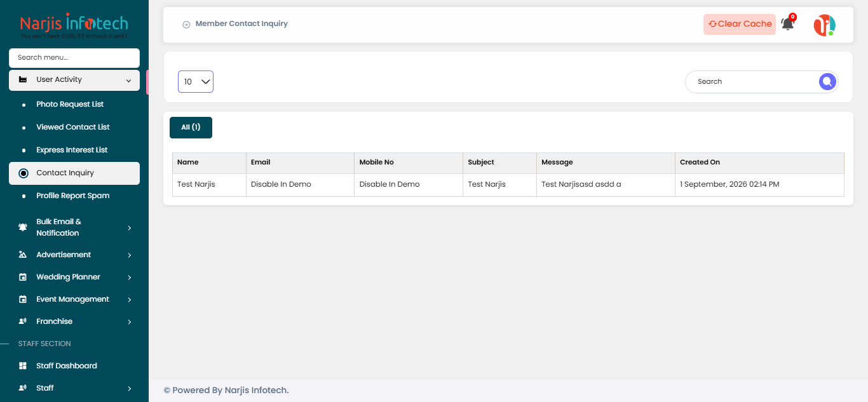Screen dimensions: 868x402
Task: Click the Event Management calendar icon
Action: point(23,299)
